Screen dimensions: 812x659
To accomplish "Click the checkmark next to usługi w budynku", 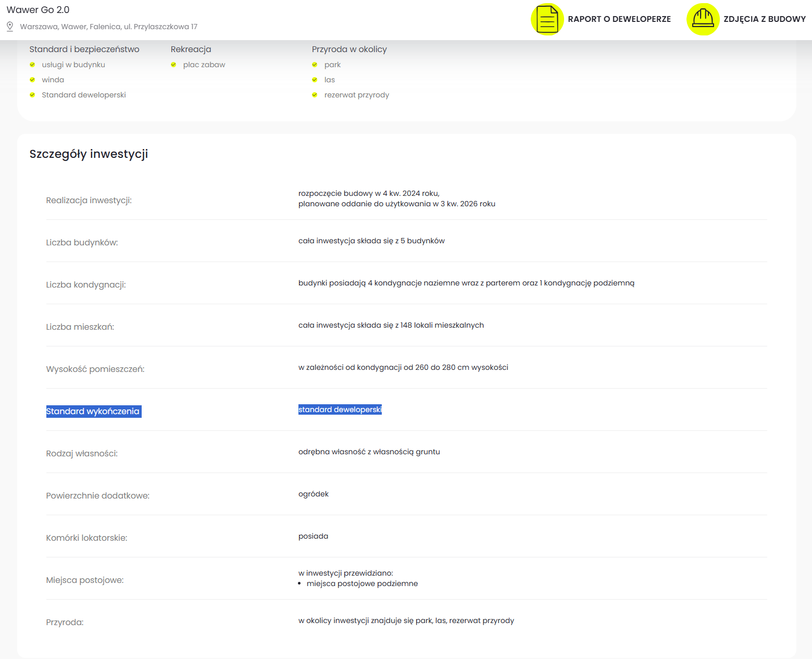I will [32, 65].
